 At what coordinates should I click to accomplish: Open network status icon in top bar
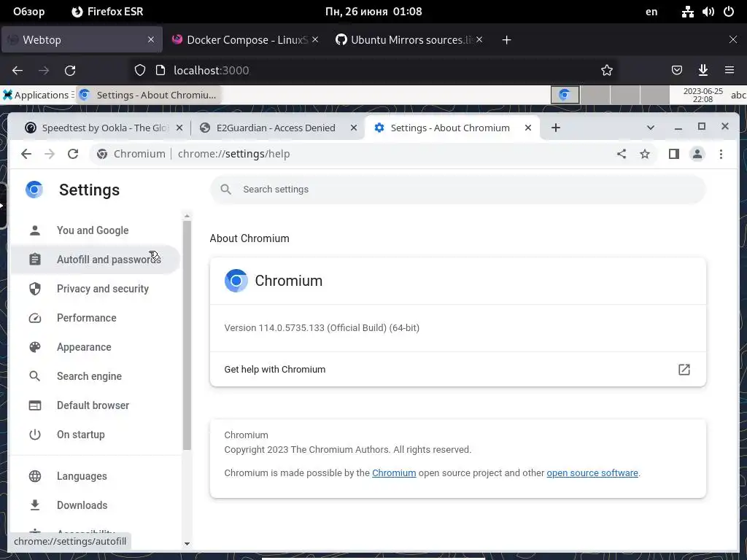point(687,12)
